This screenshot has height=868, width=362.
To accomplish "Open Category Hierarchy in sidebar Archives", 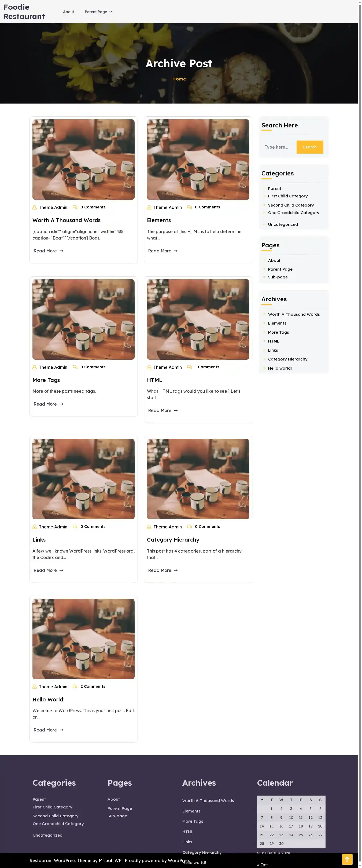I will 287,359.
